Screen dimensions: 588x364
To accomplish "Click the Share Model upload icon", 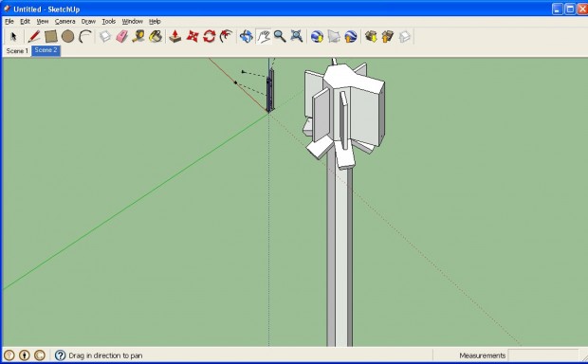I will 388,36.
